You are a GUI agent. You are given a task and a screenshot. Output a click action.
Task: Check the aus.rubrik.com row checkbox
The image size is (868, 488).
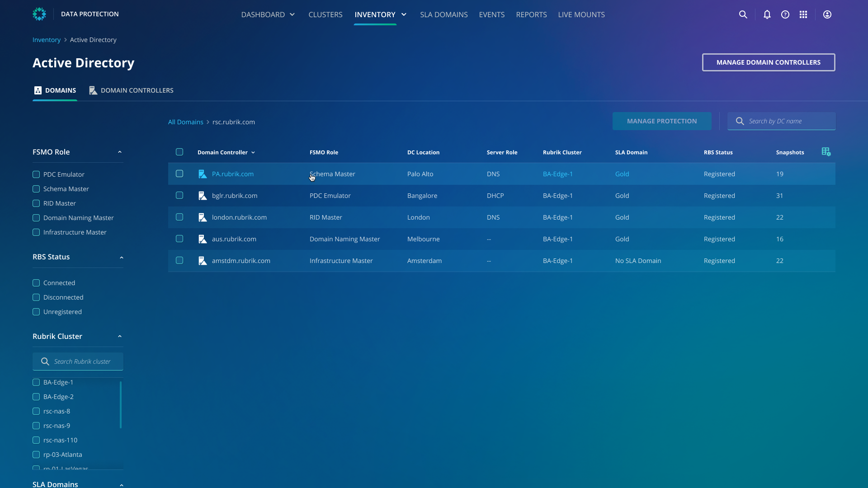pos(179,239)
